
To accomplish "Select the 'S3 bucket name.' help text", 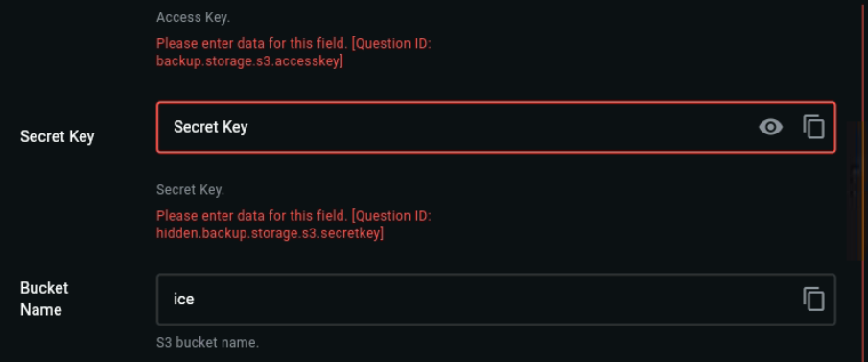I will pos(207,343).
